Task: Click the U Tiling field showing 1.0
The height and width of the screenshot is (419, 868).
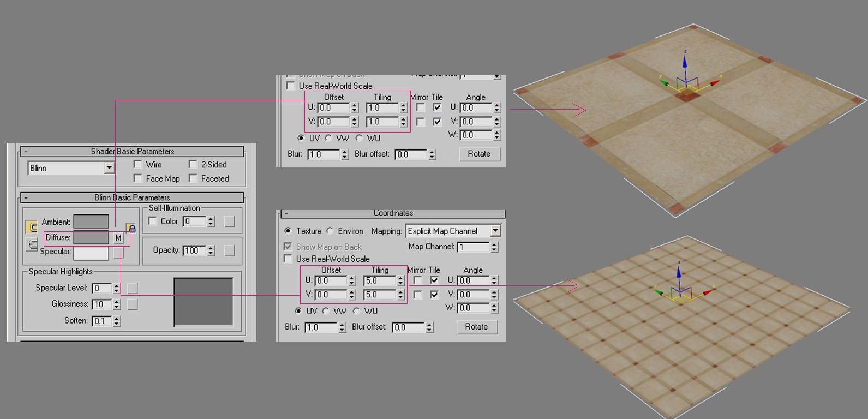Action: point(382,107)
